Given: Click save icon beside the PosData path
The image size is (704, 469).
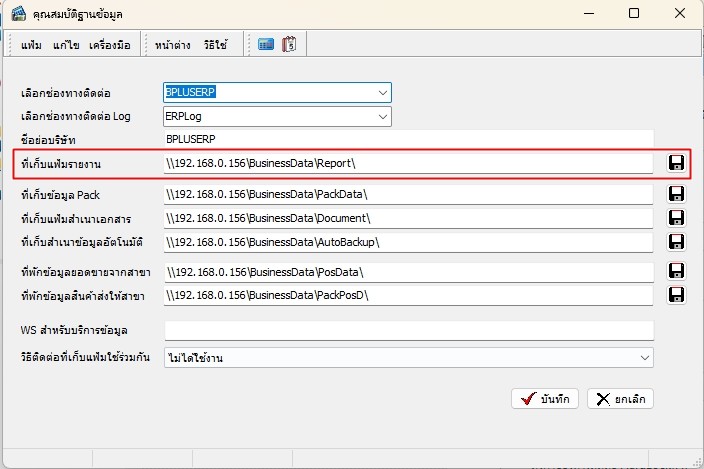Looking at the screenshot, I should (676, 270).
